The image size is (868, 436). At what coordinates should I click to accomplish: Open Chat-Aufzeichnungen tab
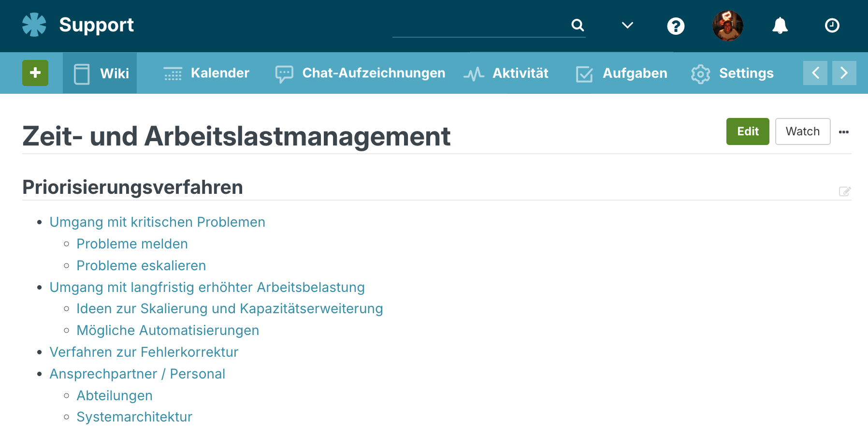pos(360,73)
